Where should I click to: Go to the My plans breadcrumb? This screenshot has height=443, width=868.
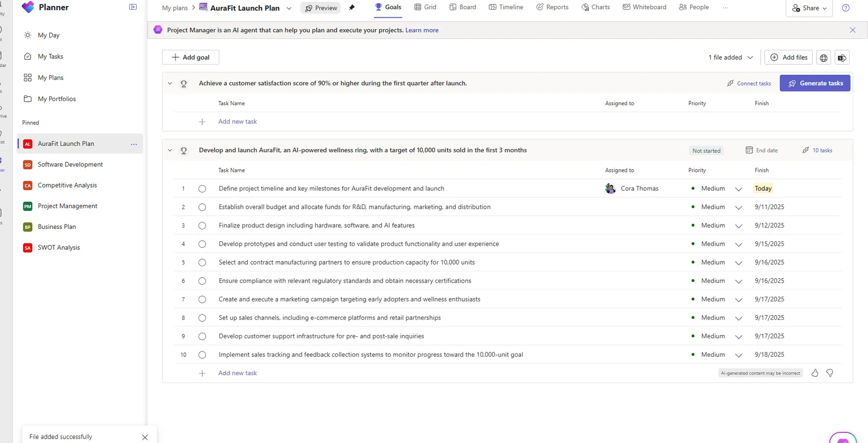(175, 8)
